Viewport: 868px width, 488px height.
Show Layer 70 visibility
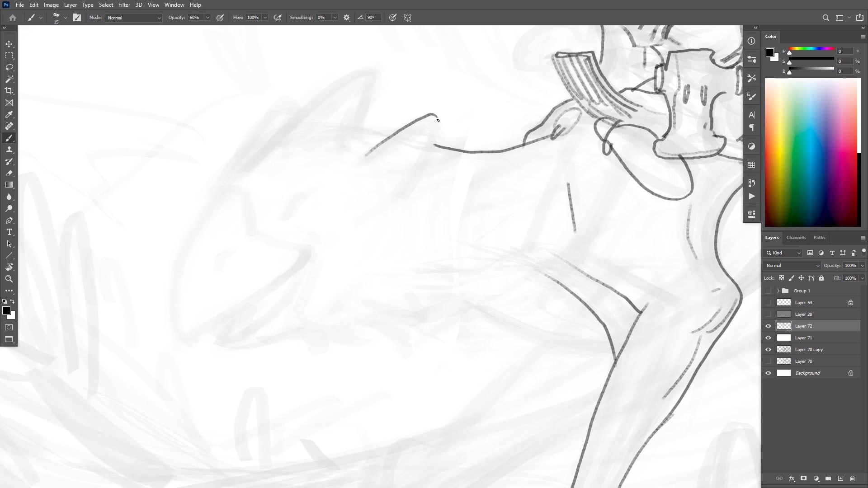[x=768, y=361]
